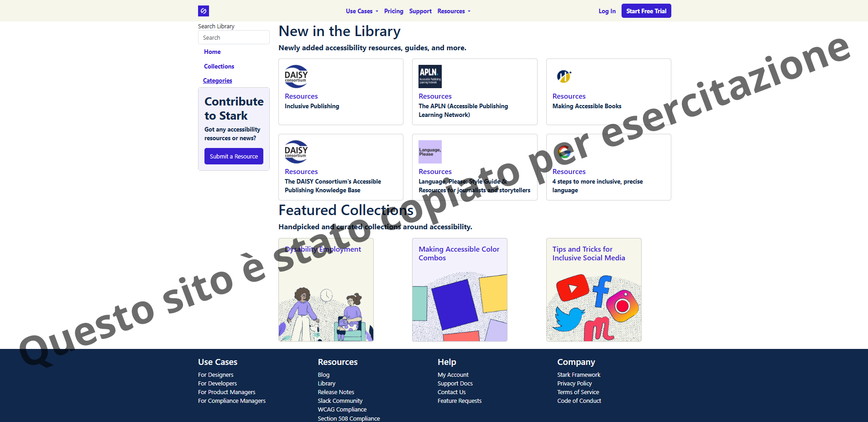This screenshot has width=868, height=422.
Task: Go to the Support page in navigation
Action: (420, 11)
